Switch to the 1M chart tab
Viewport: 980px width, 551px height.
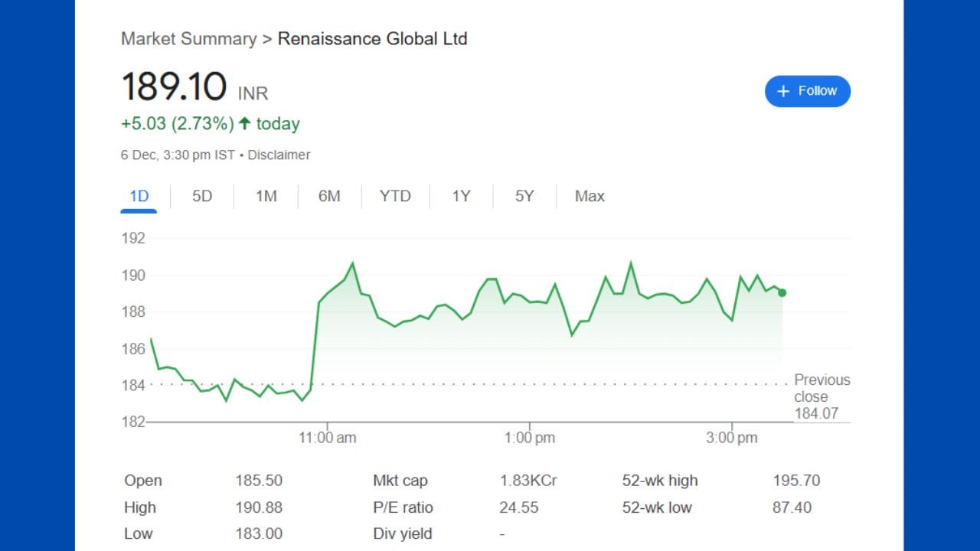point(266,197)
